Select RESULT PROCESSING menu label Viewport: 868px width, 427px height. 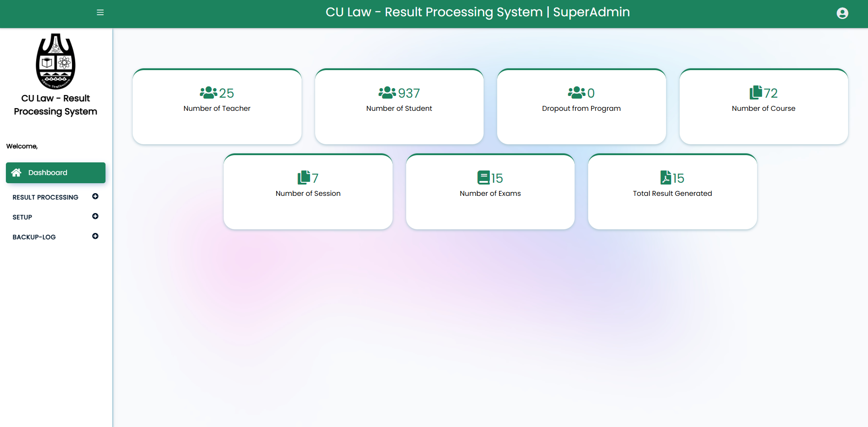(x=45, y=197)
